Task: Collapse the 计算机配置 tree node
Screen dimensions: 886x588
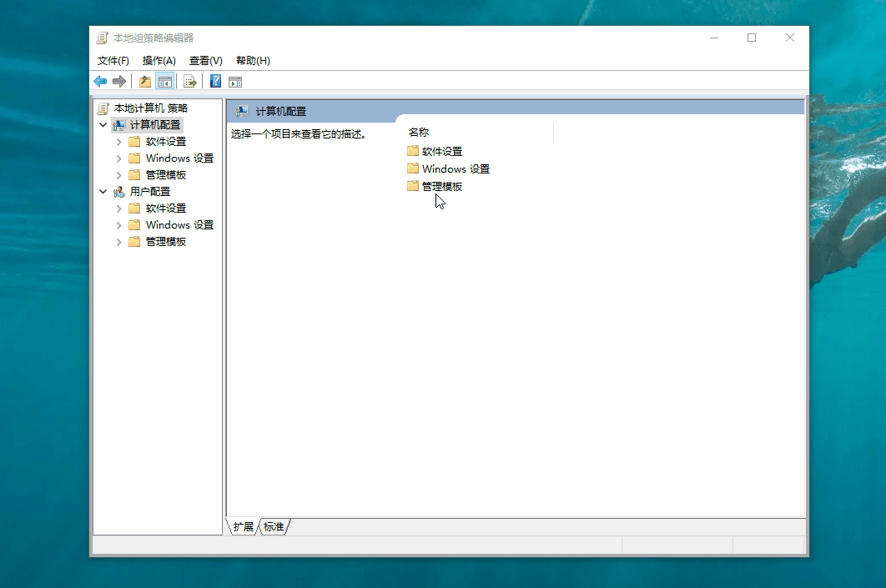Action: point(103,125)
